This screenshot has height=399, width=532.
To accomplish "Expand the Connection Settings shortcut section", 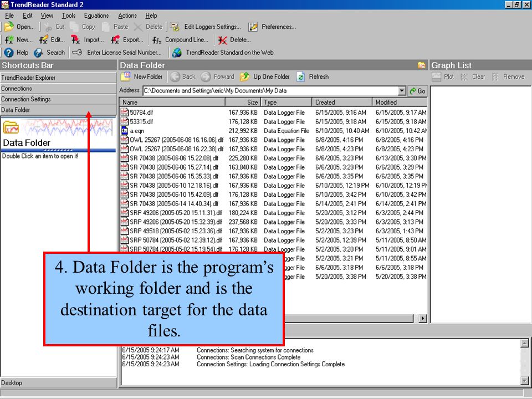I will 58,99.
